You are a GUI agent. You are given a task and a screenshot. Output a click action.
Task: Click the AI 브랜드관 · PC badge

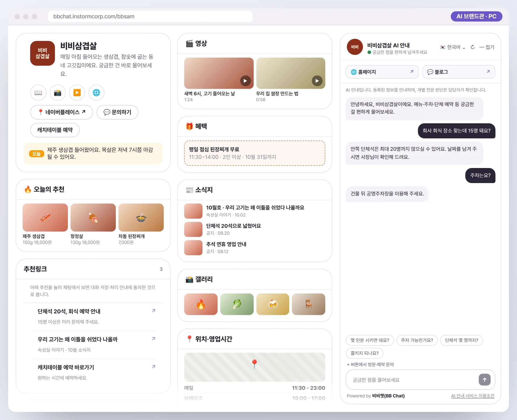point(476,16)
